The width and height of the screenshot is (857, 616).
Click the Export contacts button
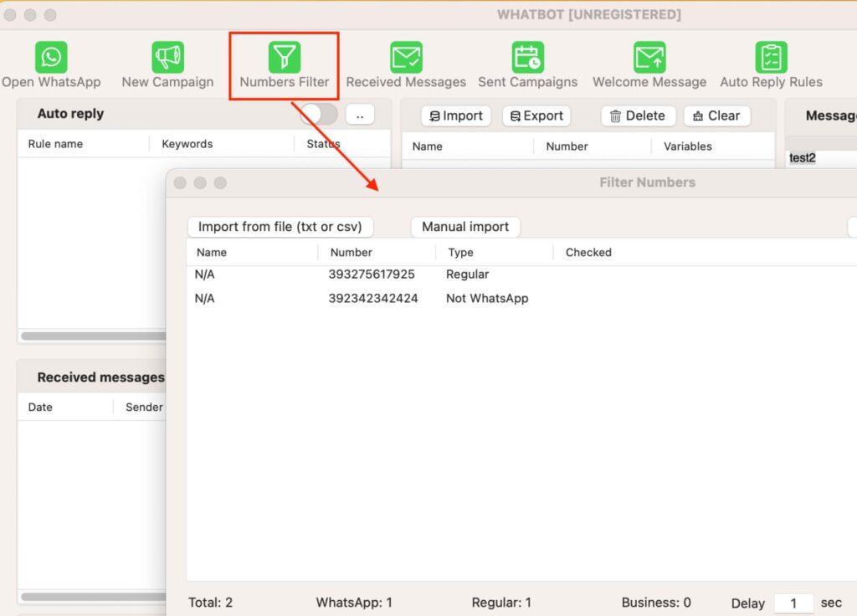(x=536, y=116)
